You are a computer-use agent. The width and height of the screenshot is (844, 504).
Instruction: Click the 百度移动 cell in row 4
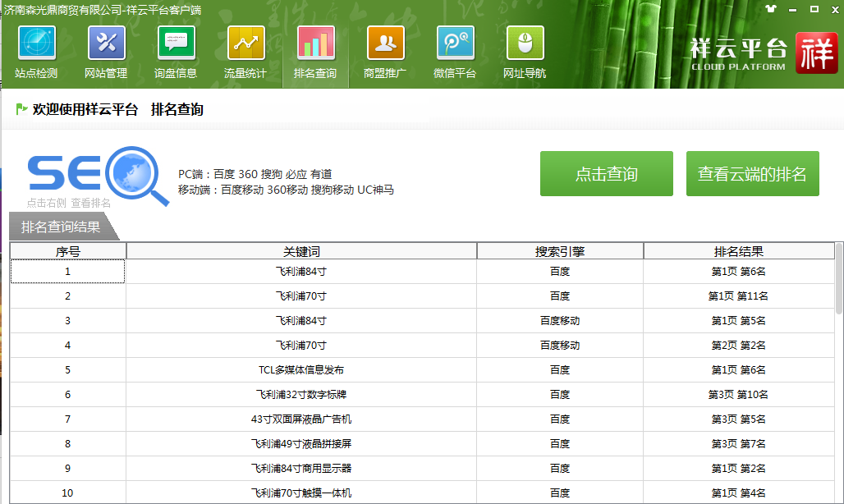click(x=560, y=346)
